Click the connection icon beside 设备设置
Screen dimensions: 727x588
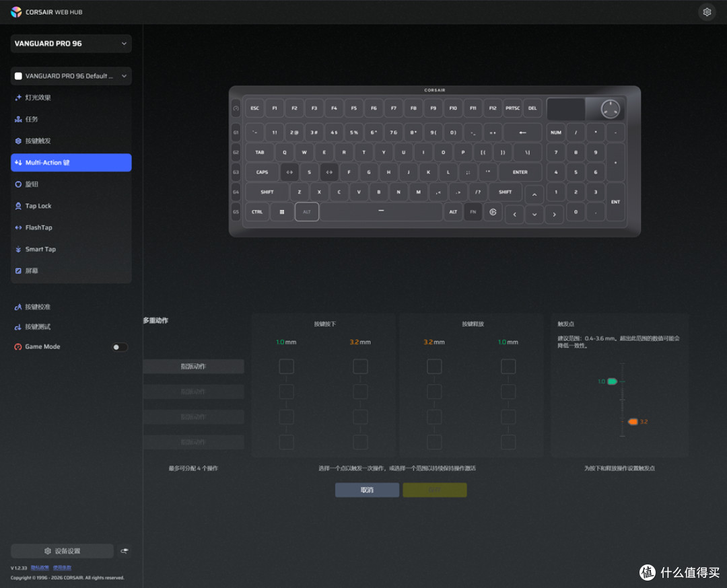pyautogui.click(x=125, y=551)
